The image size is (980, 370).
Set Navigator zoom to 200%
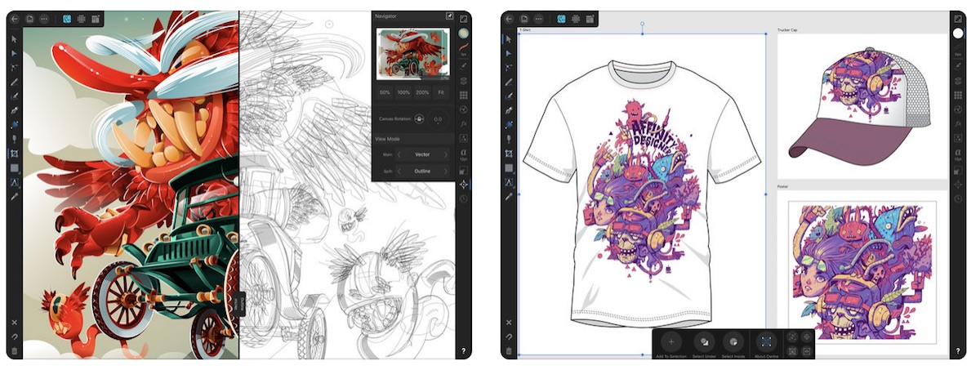422,92
